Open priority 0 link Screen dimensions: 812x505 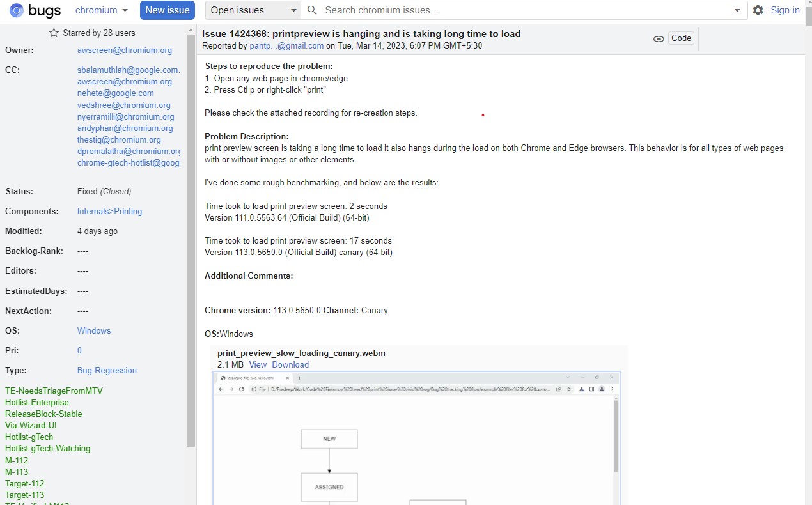point(80,351)
